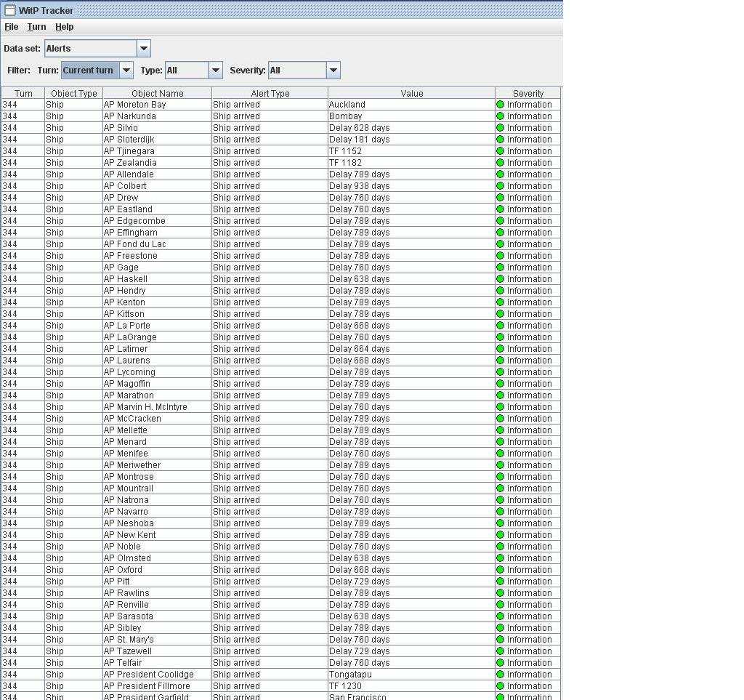The image size is (744, 700).
Task: Click green severity icon in AP Silvio row
Action: click(x=500, y=128)
